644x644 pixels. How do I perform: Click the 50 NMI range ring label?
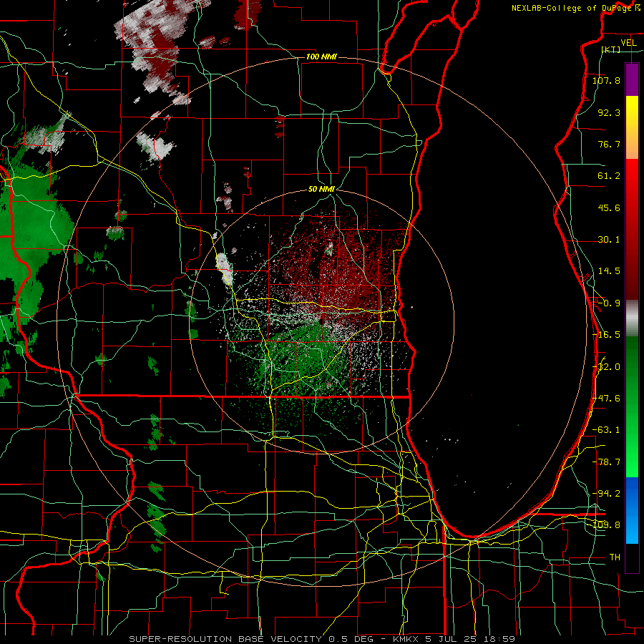click(x=321, y=189)
